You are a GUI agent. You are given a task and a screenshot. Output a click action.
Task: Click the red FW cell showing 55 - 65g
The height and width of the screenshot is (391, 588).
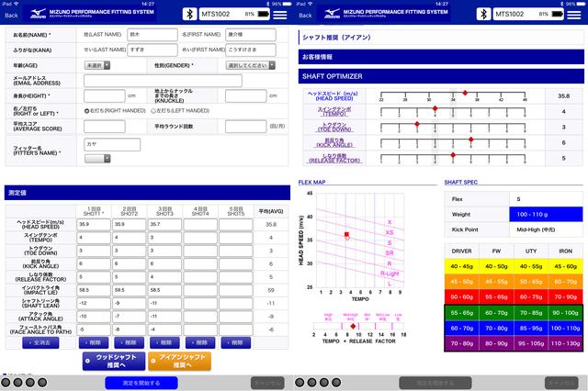coord(496,297)
